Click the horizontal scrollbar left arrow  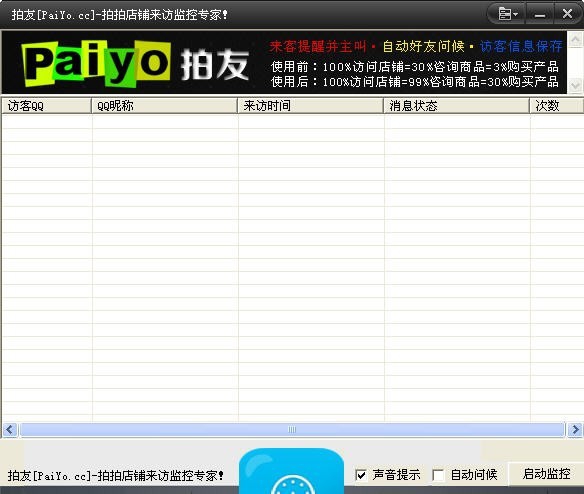10,430
